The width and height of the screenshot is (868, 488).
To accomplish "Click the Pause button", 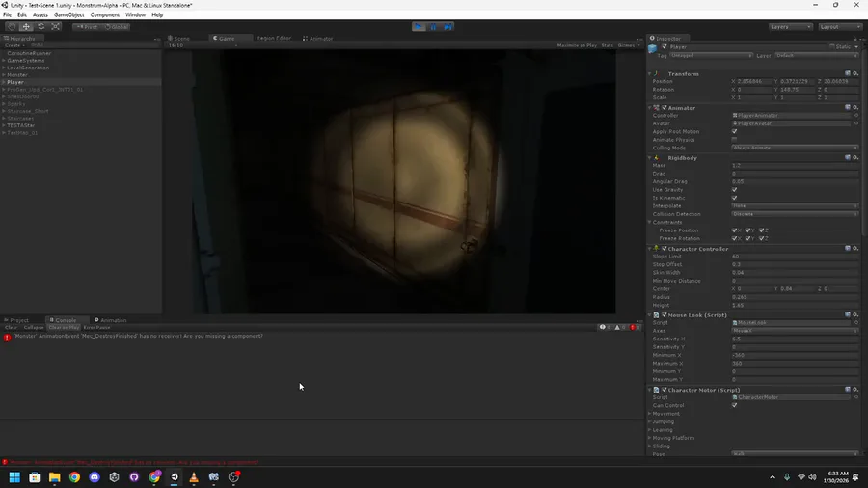I will [433, 27].
